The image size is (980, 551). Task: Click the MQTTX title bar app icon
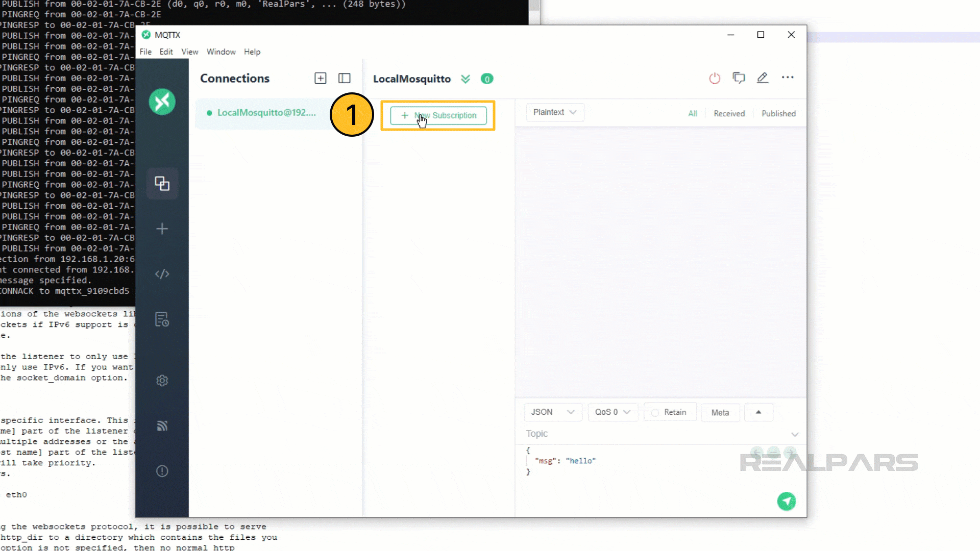point(146,35)
